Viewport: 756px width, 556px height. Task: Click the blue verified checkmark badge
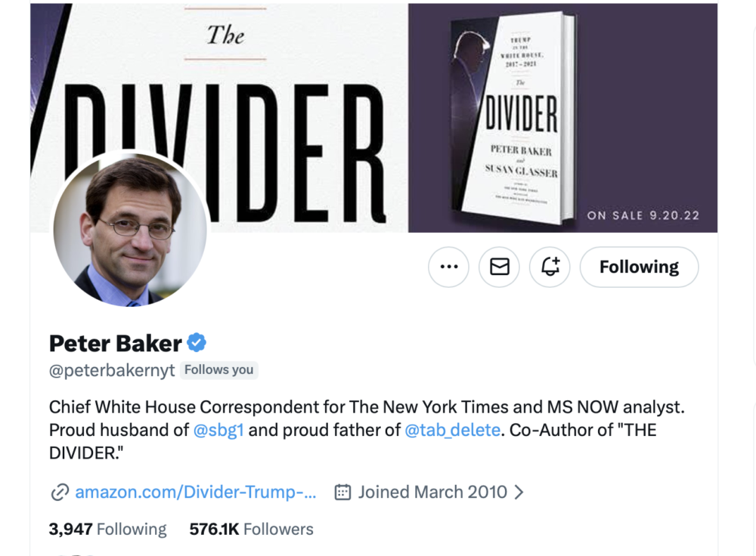pos(197,343)
